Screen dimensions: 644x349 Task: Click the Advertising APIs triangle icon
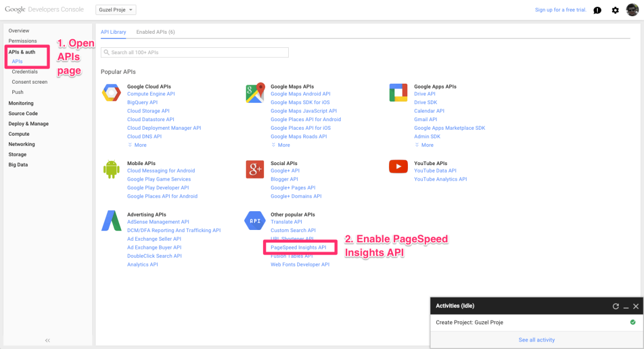click(x=111, y=220)
